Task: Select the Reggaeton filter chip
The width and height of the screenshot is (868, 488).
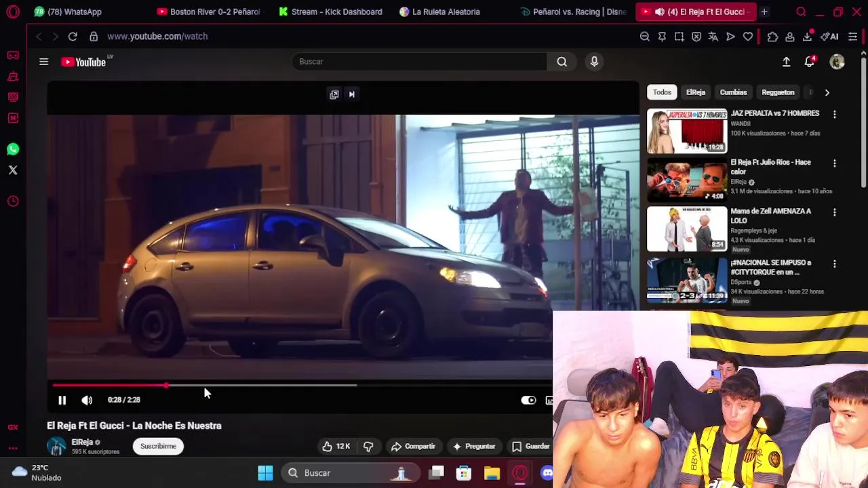Action: (x=778, y=92)
